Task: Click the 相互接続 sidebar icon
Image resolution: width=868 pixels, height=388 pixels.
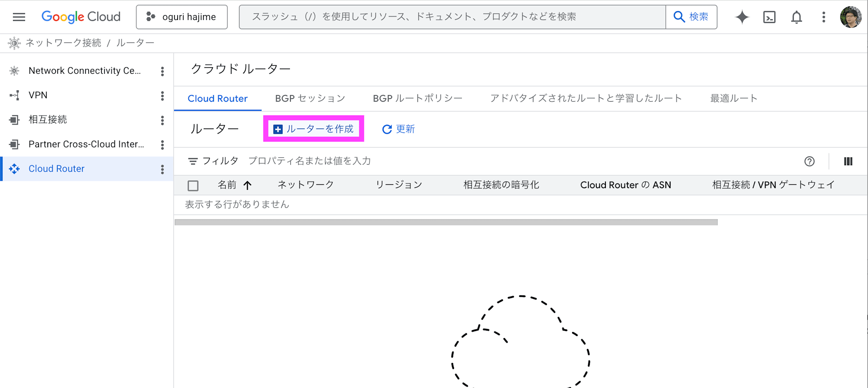Action: (x=14, y=119)
